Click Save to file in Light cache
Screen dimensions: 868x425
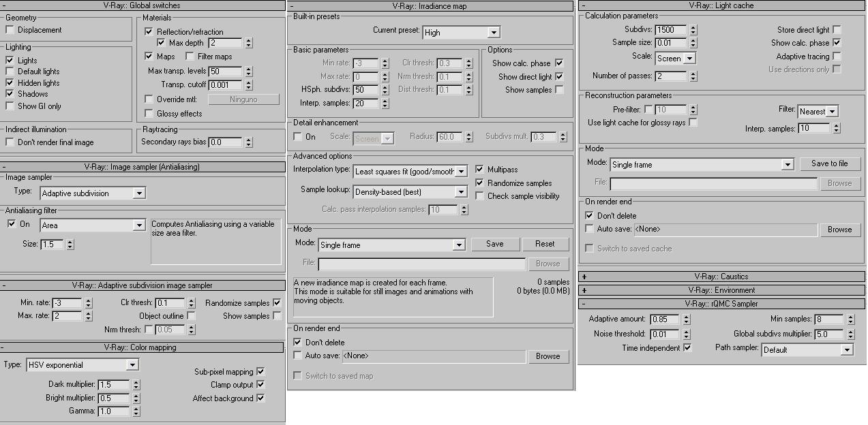click(829, 163)
